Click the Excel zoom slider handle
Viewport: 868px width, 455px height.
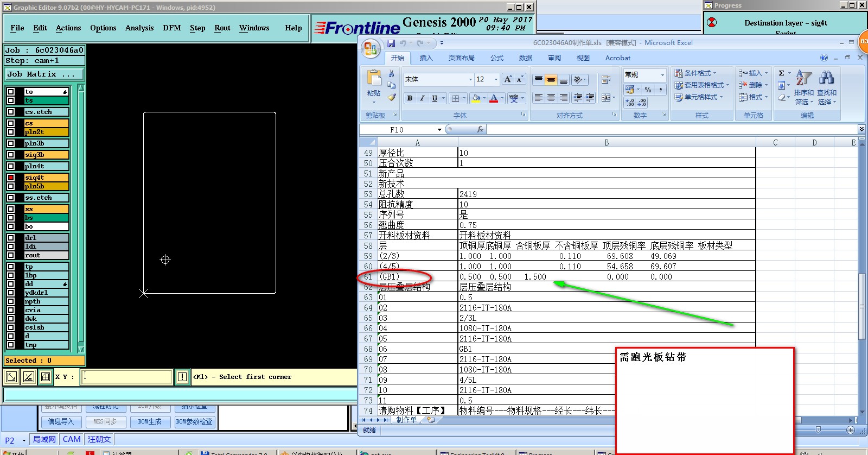coord(818,430)
